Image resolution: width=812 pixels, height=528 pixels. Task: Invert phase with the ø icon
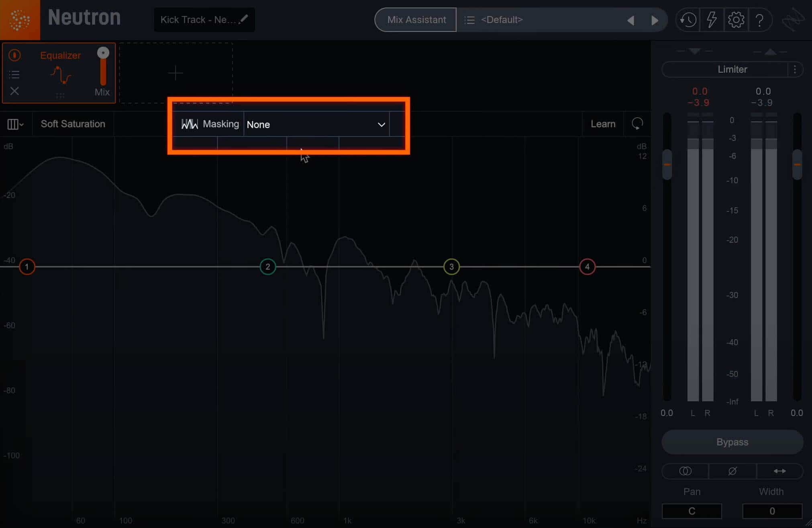(x=732, y=471)
